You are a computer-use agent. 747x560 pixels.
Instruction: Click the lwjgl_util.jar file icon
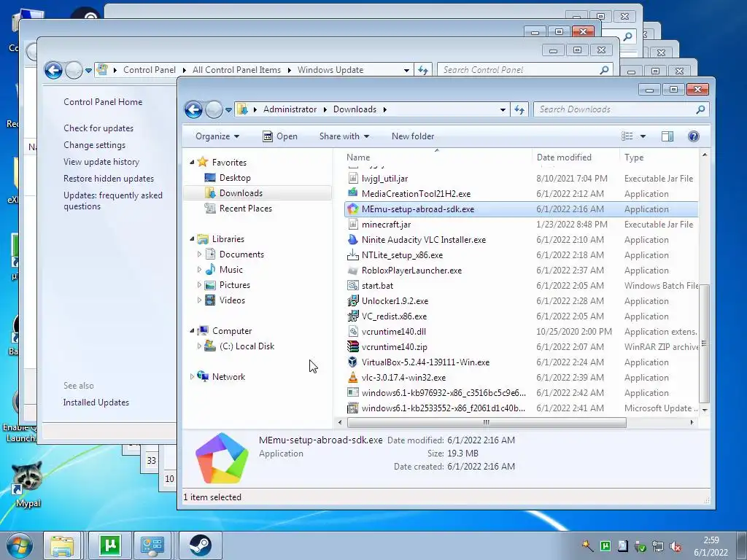click(x=352, y=179)
